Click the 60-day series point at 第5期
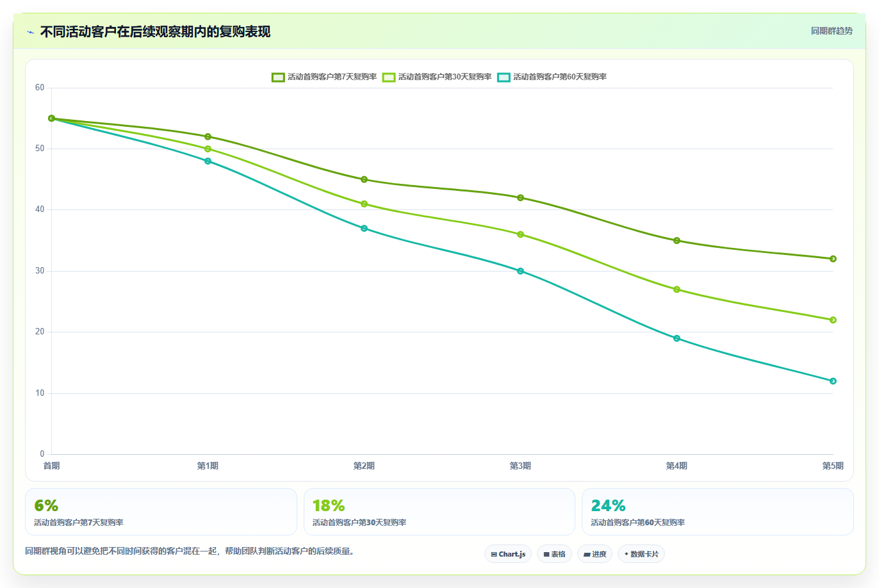This screenshot has width=879, height=588. point(833,381)
